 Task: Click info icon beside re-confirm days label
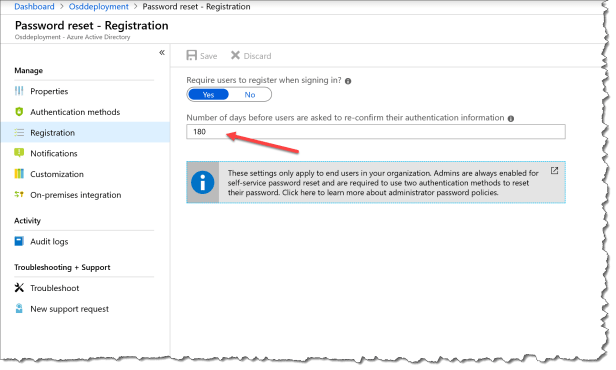(x=511, y=119)
